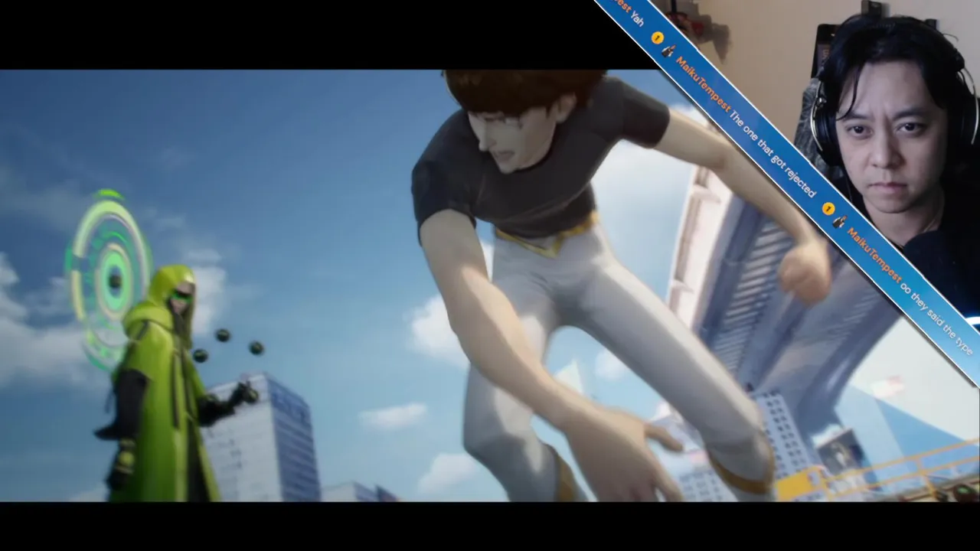Viewport: 980px width, 551px height.
Task: Click the dark badge before 'oo they said the type'
Action: click(x=839, y=222)
